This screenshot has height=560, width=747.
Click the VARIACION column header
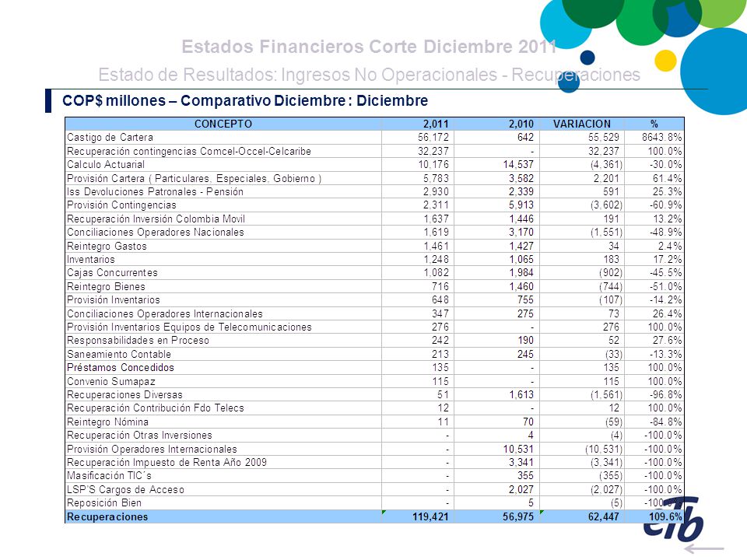click(x=582, y=124)
